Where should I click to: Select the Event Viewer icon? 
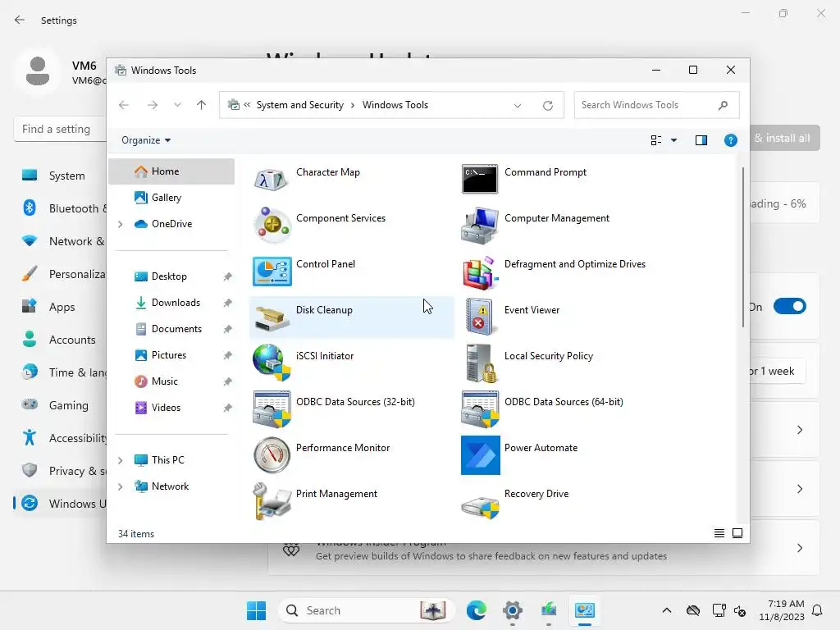(479, 317)
